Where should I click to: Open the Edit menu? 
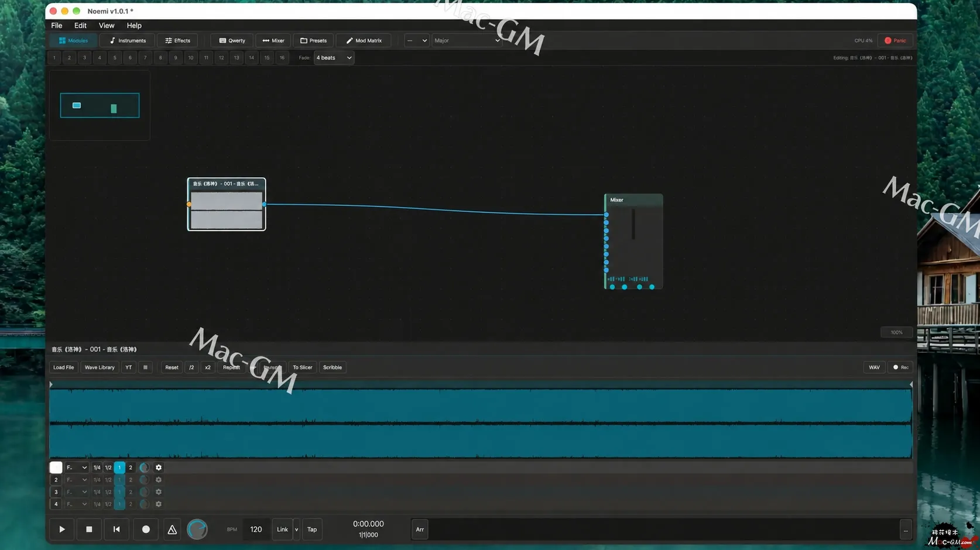(x=80, y=26)
